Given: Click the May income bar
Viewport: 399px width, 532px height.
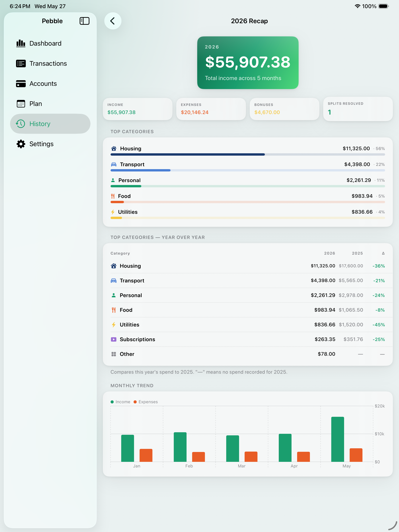Looking at the screenshot, I should (338, 439).
